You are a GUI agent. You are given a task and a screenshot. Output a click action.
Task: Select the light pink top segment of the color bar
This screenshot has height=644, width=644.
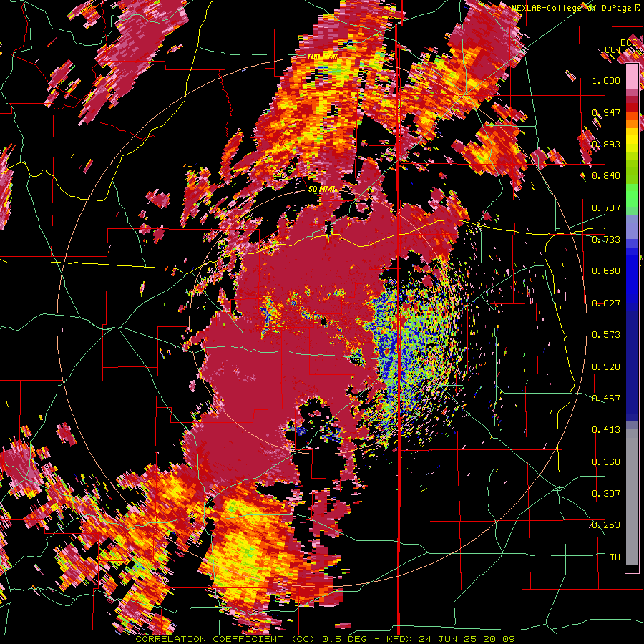pyautogui.click(x=632, y=76)
